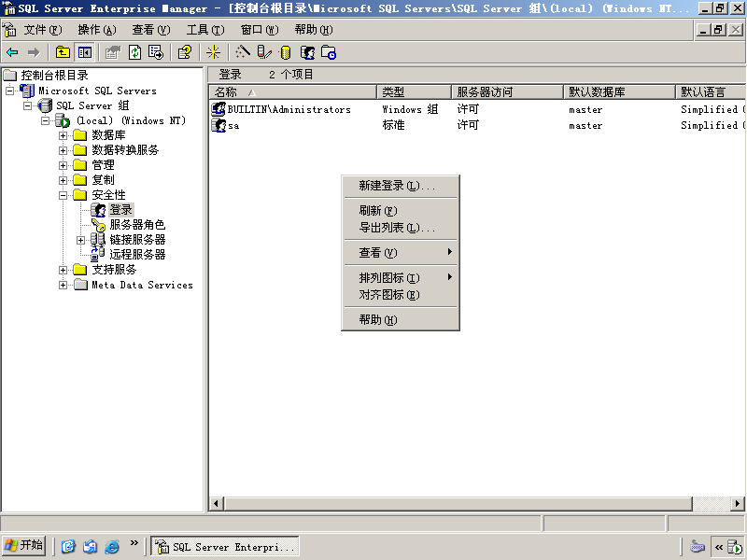Choose 新建登录(L)... from context menu

(x=401, y=186)
